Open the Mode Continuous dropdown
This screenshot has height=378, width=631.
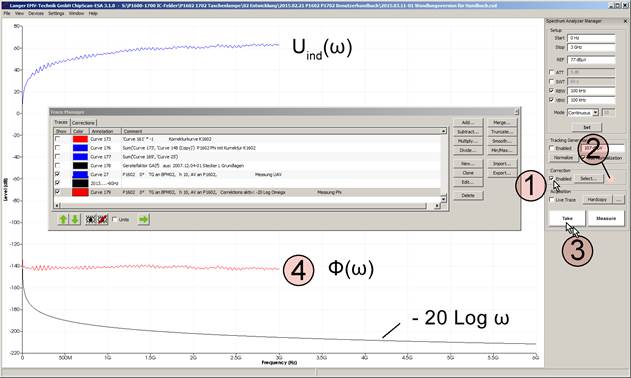tap(595, 113)
